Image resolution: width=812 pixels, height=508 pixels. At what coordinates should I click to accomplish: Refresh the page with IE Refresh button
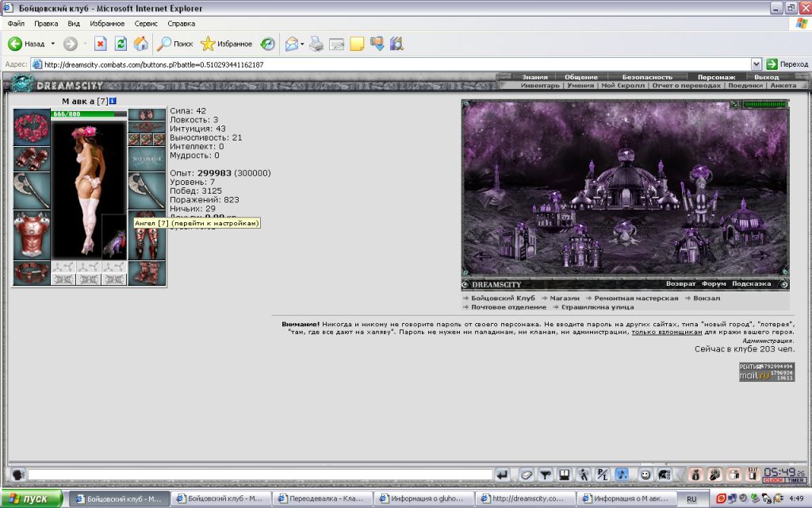(121, 44)
